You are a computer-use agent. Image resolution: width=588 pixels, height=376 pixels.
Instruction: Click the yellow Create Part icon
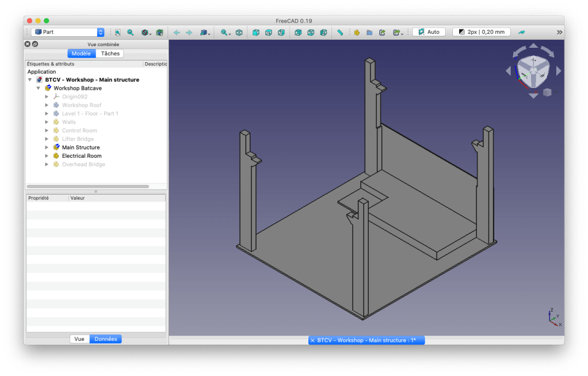(357, 32)
